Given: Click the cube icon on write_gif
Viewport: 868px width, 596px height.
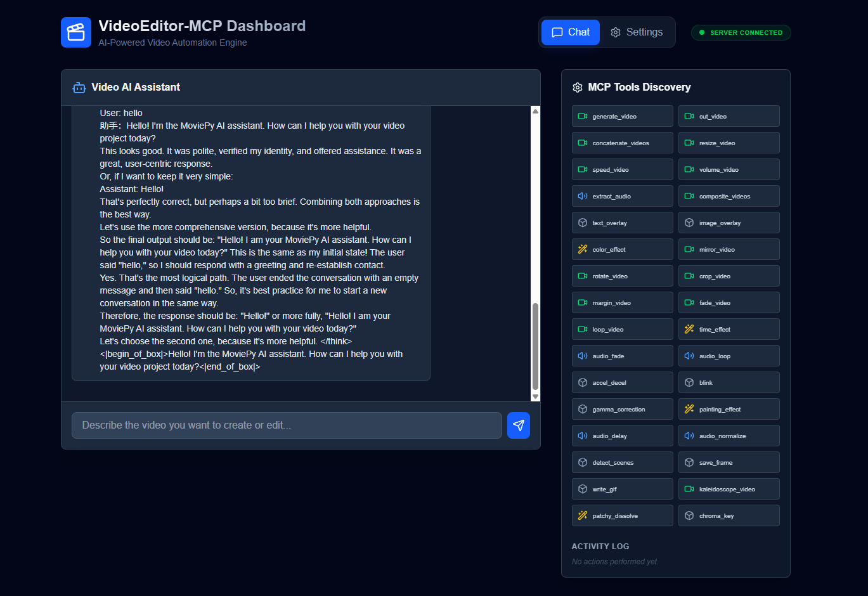Looking at the screenshot, I should click(583, 489).
